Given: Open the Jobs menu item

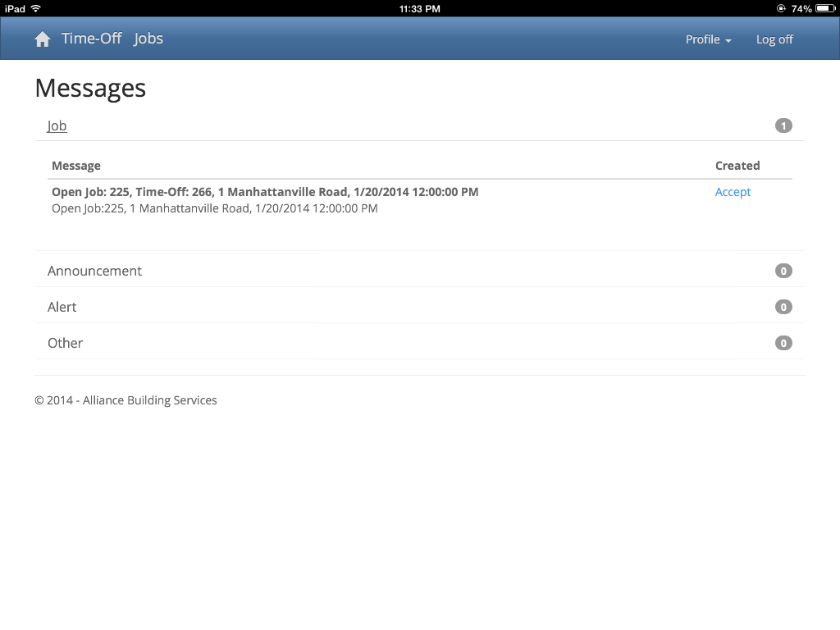Looking at the screenshot, I should pyautogui.click(x=148, y=39).
